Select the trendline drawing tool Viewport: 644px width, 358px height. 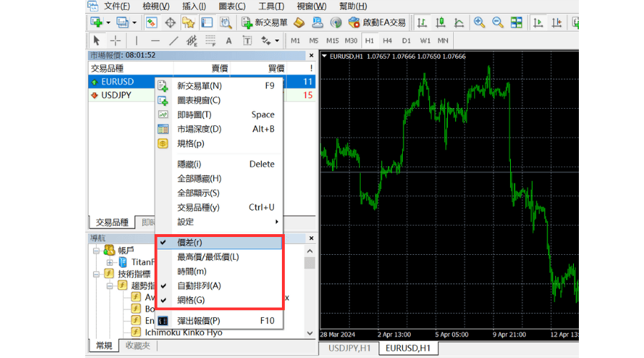pos(173,41)
